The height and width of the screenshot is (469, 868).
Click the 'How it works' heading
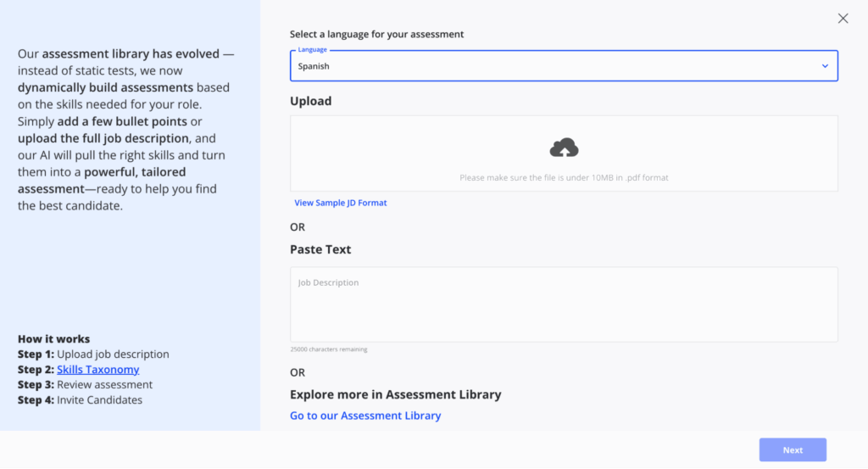point(53,339)
